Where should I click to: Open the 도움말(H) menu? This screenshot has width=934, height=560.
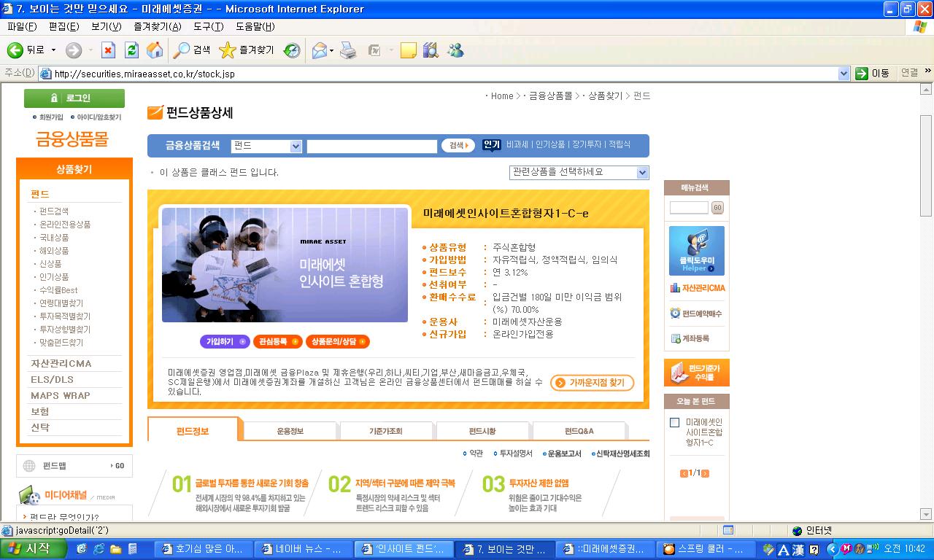coord(255,27)
